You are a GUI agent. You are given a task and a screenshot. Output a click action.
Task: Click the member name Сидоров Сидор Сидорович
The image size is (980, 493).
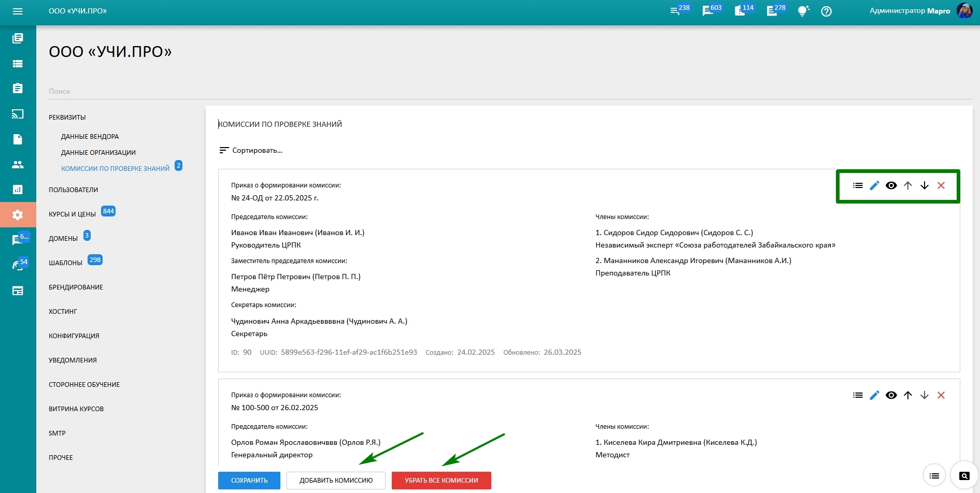point(651,233)
